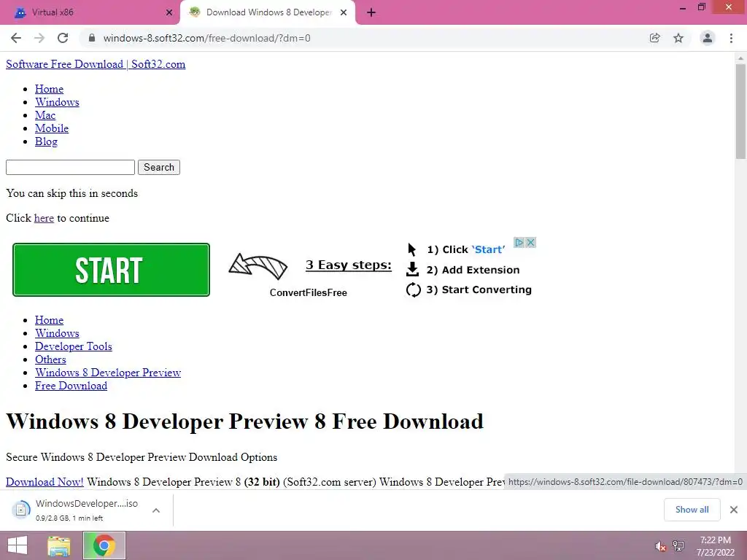
Task: Open the Windows 8 Developer Preview breadcrumb link
Action: pos(108,373)
